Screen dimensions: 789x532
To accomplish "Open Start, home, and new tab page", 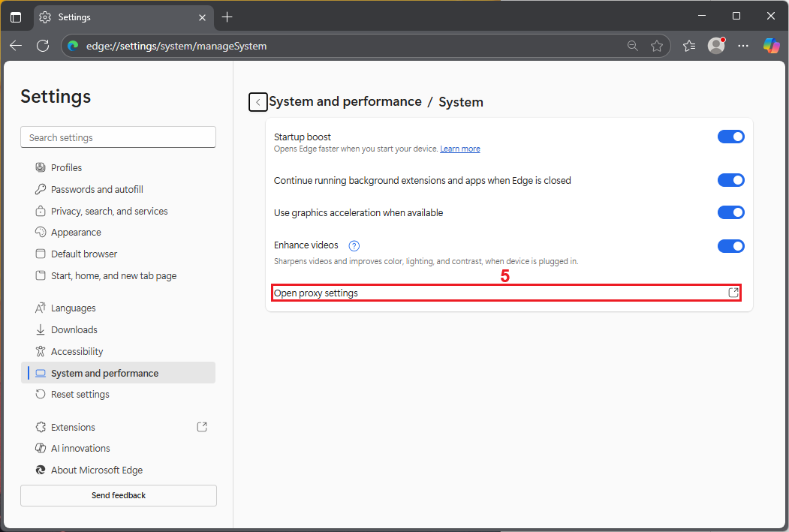I will [x=119, y=275].
